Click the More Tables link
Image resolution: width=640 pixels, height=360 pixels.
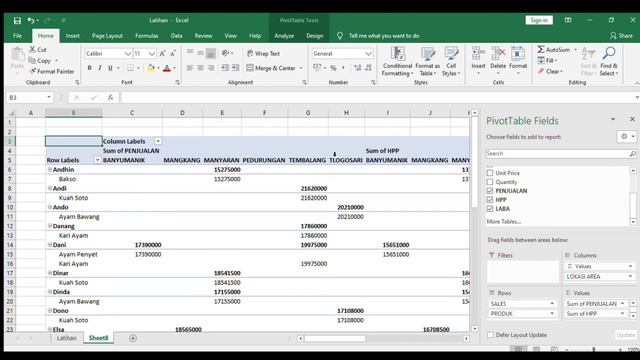503,222
